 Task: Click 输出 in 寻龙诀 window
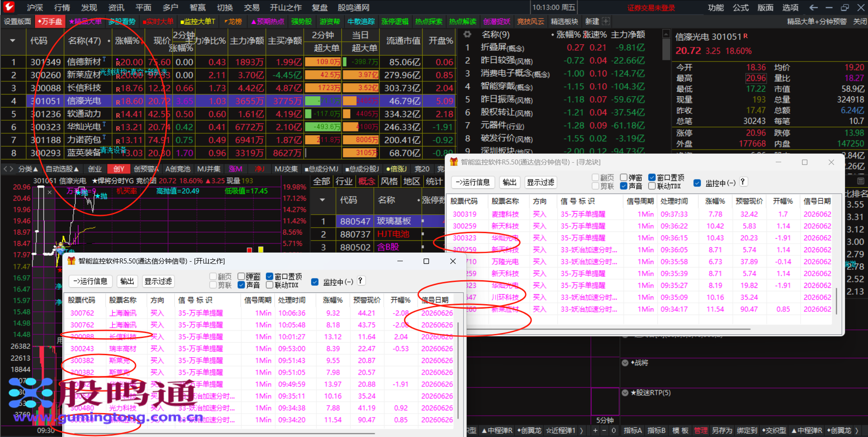click(x=509, y=182)
